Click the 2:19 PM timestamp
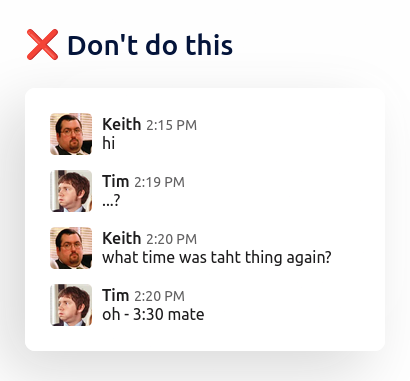410x381 pixels. 159,182
